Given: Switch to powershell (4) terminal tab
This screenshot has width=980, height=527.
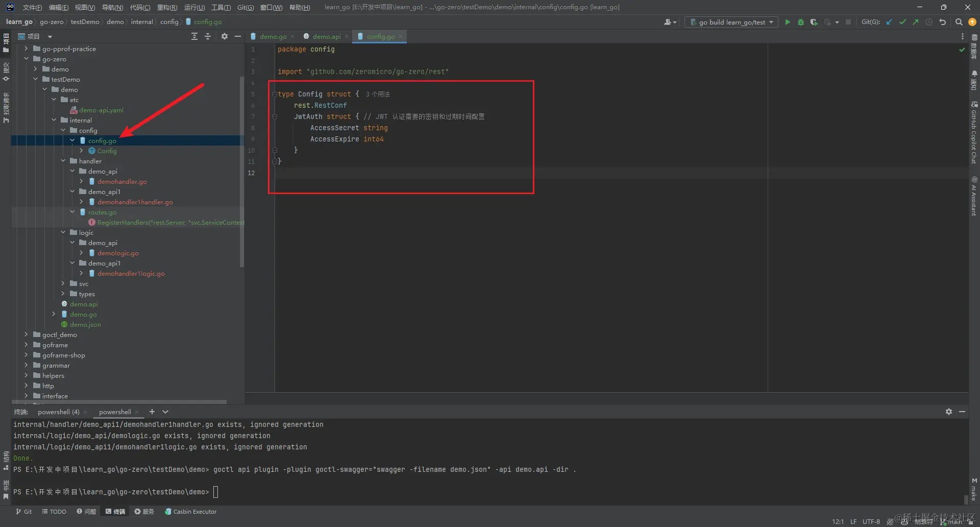Looking at the screenshot, I should (x=58, y=412).
